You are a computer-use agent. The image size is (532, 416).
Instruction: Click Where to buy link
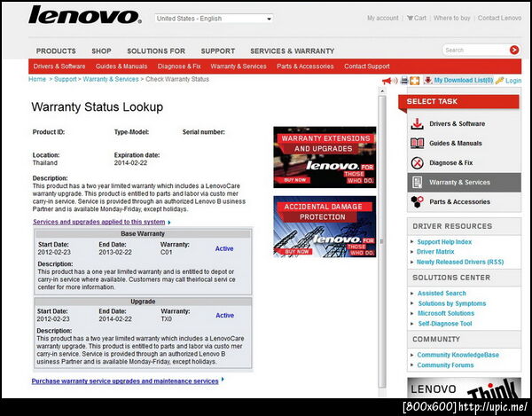tap(452, 18)
